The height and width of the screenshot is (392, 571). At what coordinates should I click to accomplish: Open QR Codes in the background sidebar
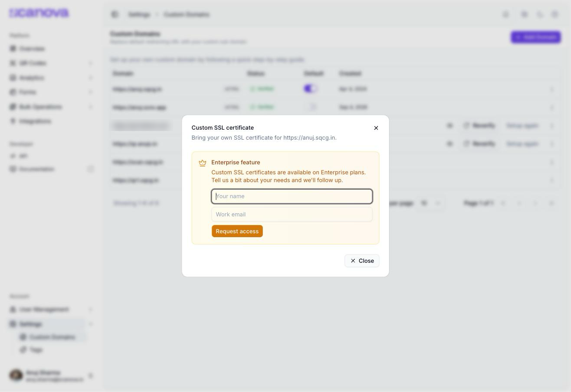(x=33, y=63)
